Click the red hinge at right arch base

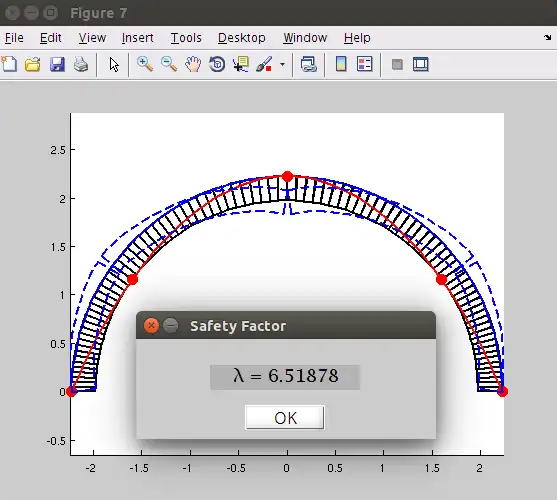point(502,391)
